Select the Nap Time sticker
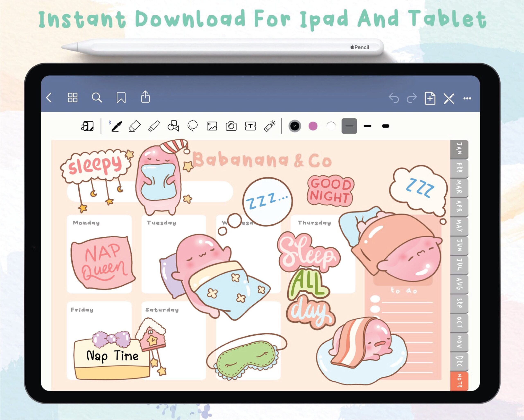The height and width of the screenshot is (420, 524). (113, 355)
